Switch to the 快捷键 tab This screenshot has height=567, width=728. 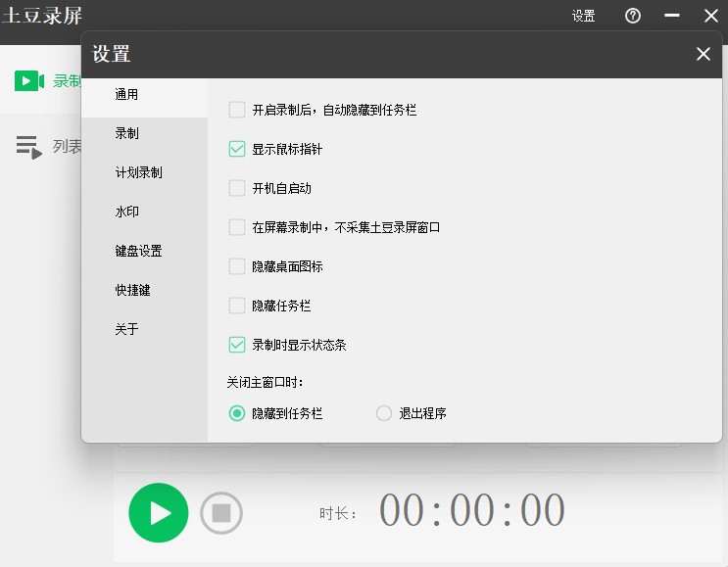point(144,290)
